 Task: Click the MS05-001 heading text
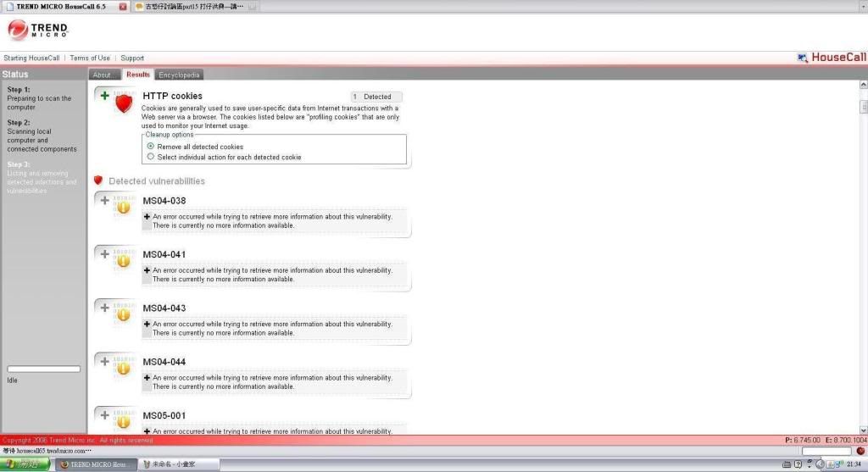click(x=164, y=415)
